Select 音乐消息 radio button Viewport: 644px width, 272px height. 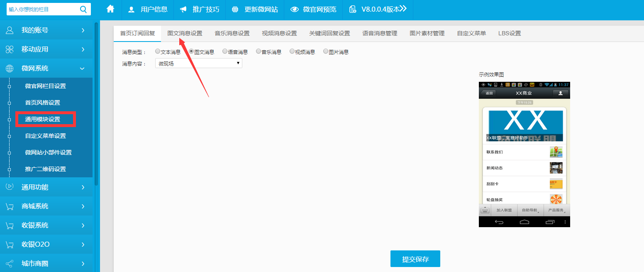[x=259, y=51]
